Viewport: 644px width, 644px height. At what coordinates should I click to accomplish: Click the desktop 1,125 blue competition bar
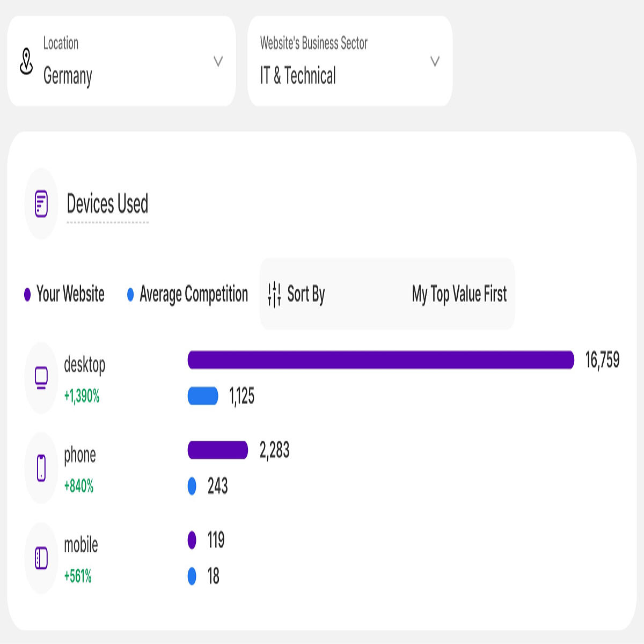203,396
